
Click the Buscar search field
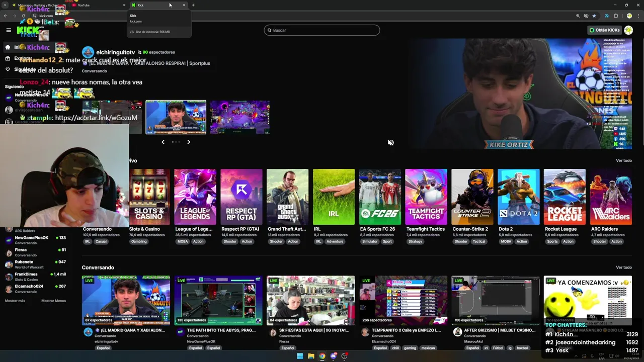tap(321, 30)
